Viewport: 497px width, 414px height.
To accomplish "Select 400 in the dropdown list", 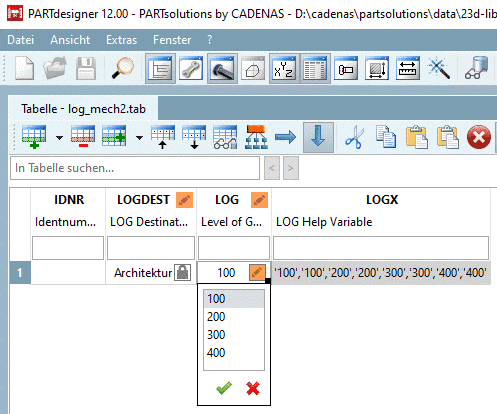I will [x=234, y=352].
